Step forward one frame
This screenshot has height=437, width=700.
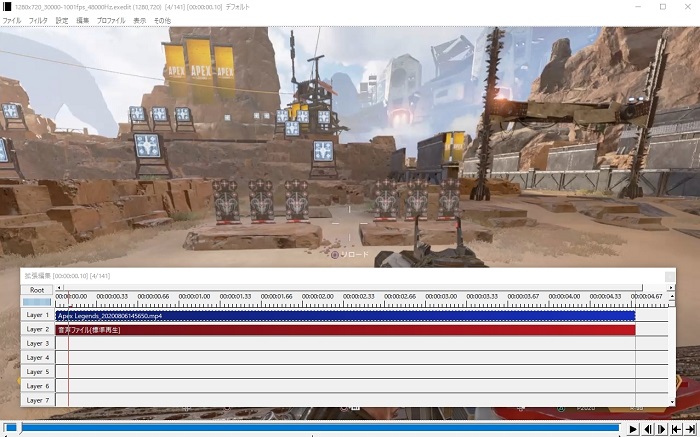click(x=662, y=429)
